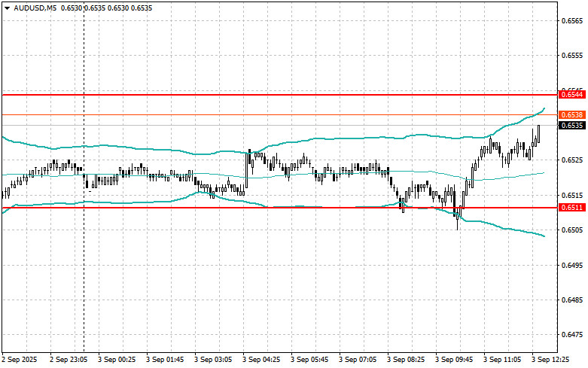Open the chart dropdown triangle beside AUDUSD,M5
The width and height of the screenshot is (588, 368).
[x=7, y=8]
